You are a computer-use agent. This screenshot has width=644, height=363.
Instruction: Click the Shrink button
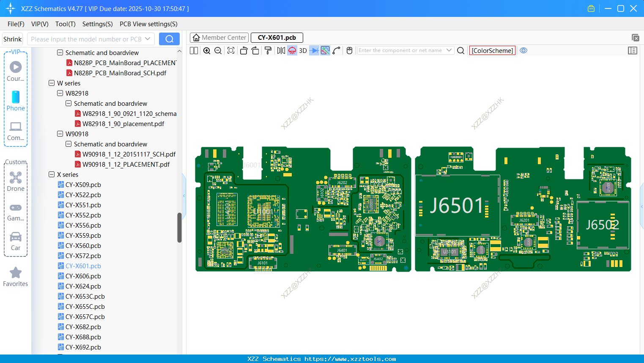(x=13, y=39)
